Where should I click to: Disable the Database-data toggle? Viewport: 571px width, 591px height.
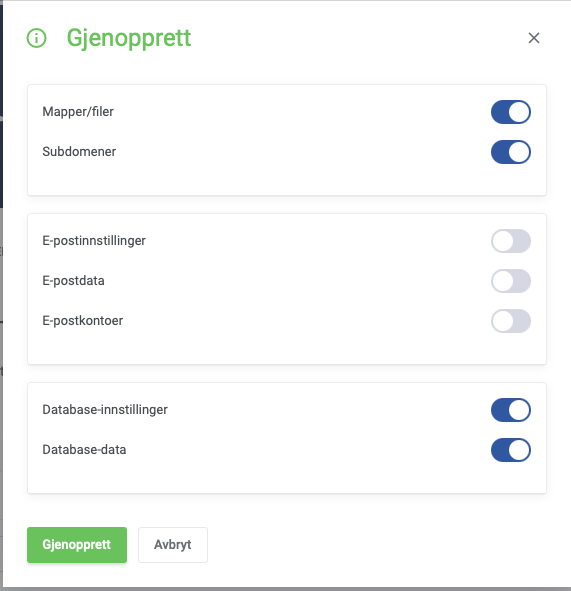click(511, 450)
